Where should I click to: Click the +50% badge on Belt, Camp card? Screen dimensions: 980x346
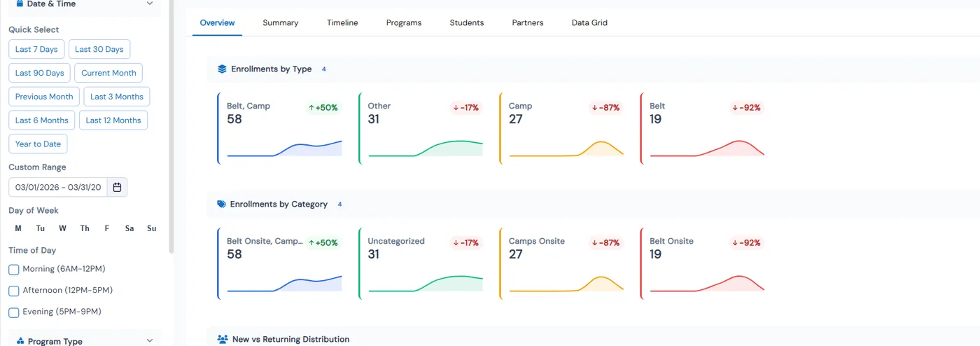(323, 108)
